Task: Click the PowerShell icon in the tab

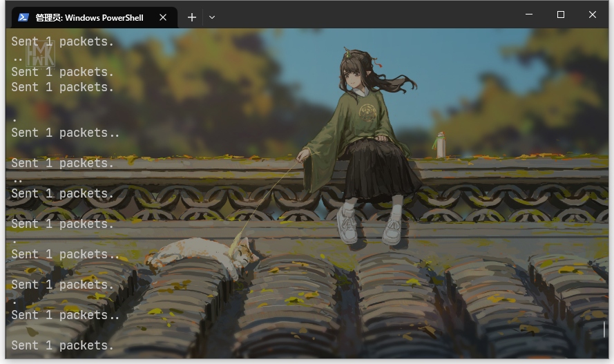Action: (x=23, y=18)
